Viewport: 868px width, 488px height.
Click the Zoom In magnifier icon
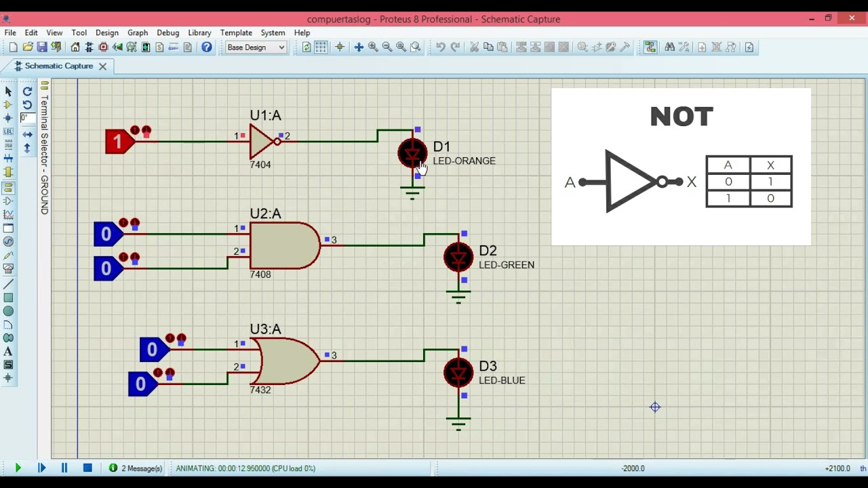point(373,47)
